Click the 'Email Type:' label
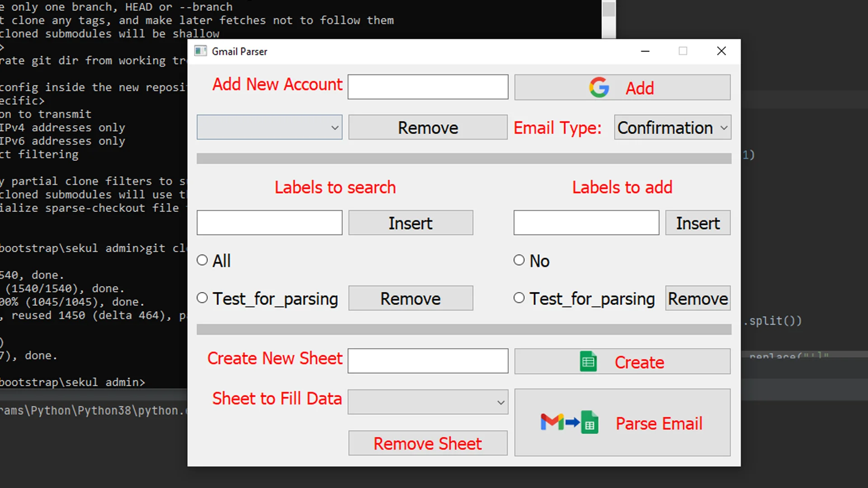Image resolution: width=868 pixels, height=488 pixels. click(557, 128)
